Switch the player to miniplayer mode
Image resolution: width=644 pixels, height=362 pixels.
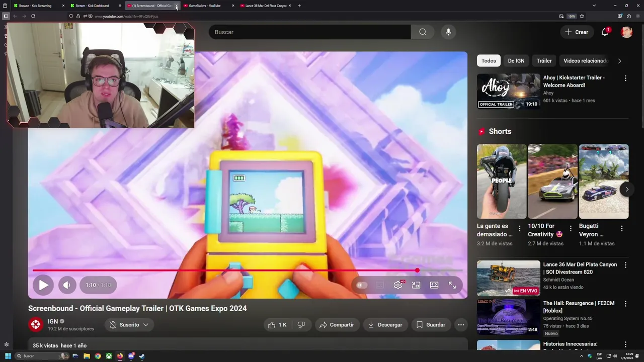[x=416, y=285]
